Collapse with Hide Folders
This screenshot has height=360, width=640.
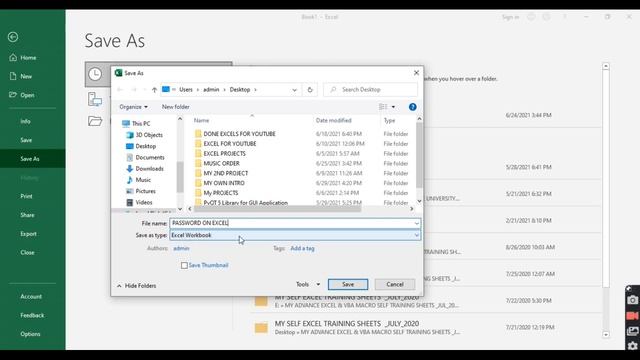(x=136, y=286)
